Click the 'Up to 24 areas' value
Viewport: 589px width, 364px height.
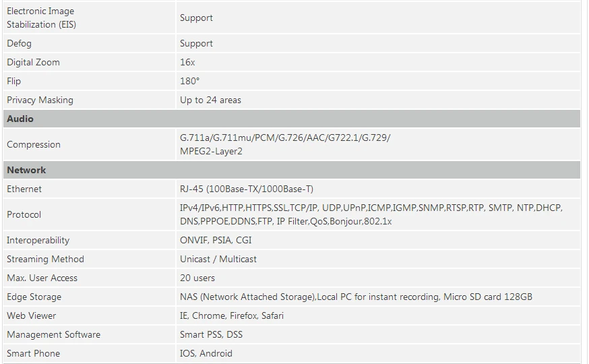(x=210, y=100)
